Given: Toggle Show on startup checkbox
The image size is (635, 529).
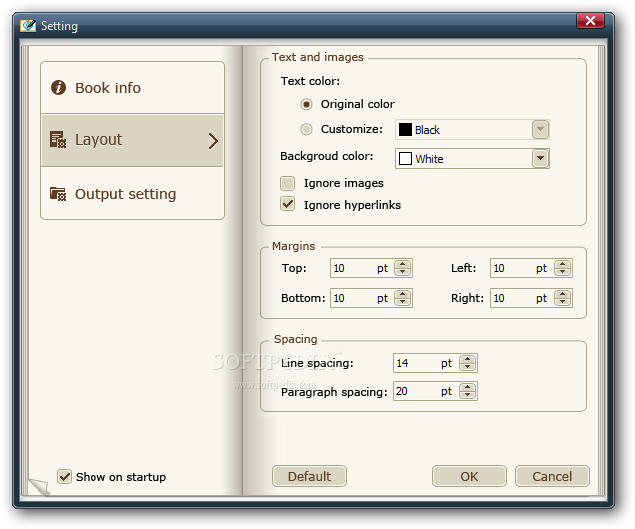Looking at the screenshot, I should click(64, 476).
